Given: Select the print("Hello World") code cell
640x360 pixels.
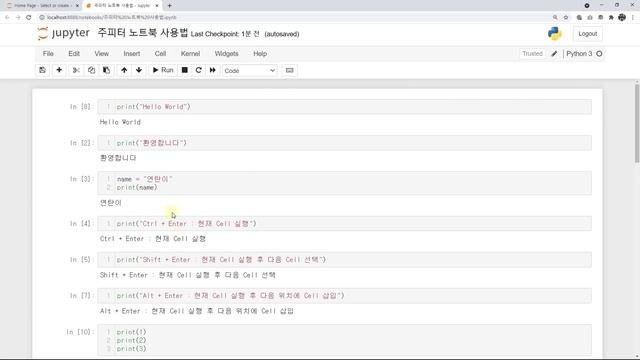Looking at the screenshot, I should tap(344, 107).
